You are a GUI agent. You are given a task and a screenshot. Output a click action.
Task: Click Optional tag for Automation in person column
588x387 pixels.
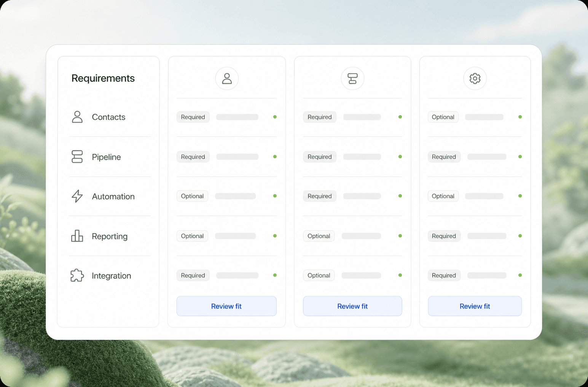click(192, 196)
